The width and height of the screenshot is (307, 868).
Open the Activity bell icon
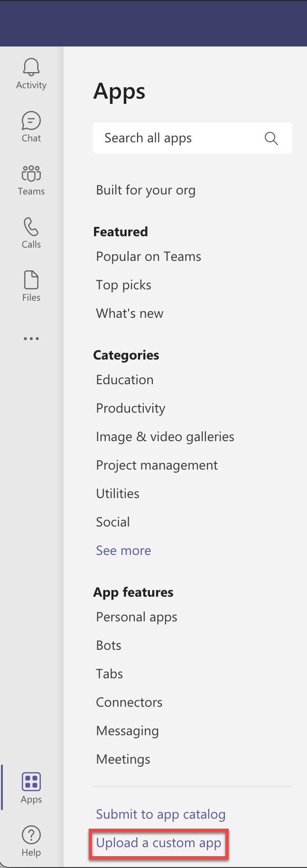pos(31,67)
